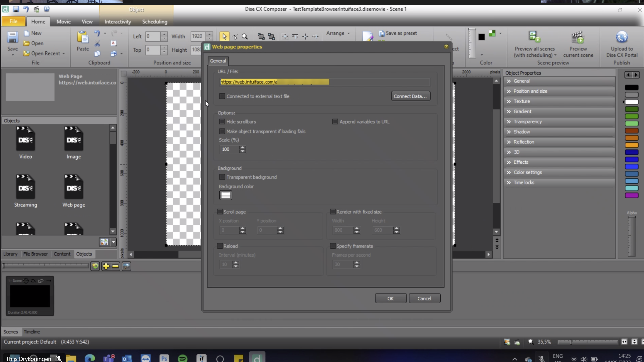Enable Append variables to URL
The image size is (644, 362).
(335, 121)
